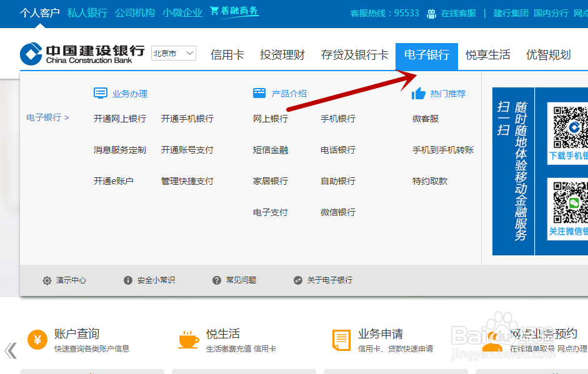Click the 家居银行 link
The image size is (588, 374).
pyautogui.click(x=271, y=181)
